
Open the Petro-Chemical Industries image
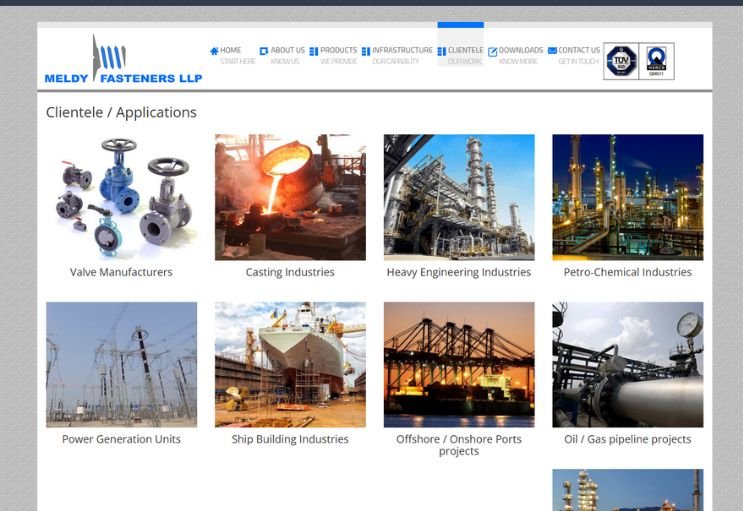[x=628, y=197]
